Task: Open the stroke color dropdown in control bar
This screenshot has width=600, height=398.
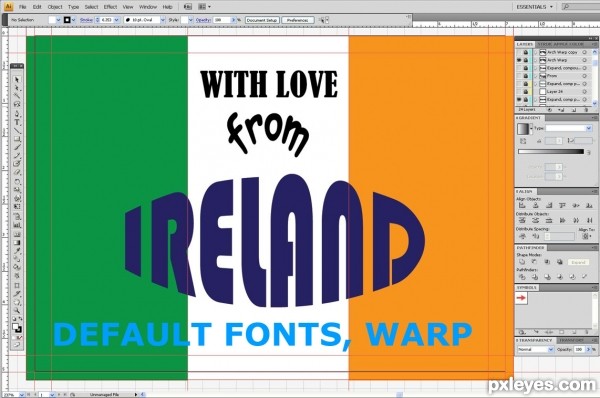Action: click(73, 20)
